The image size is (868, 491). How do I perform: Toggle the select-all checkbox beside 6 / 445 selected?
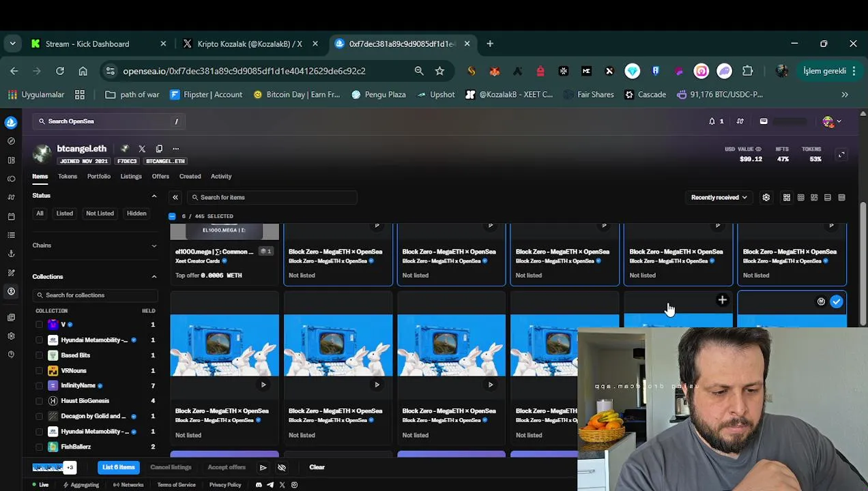(172, 216)
